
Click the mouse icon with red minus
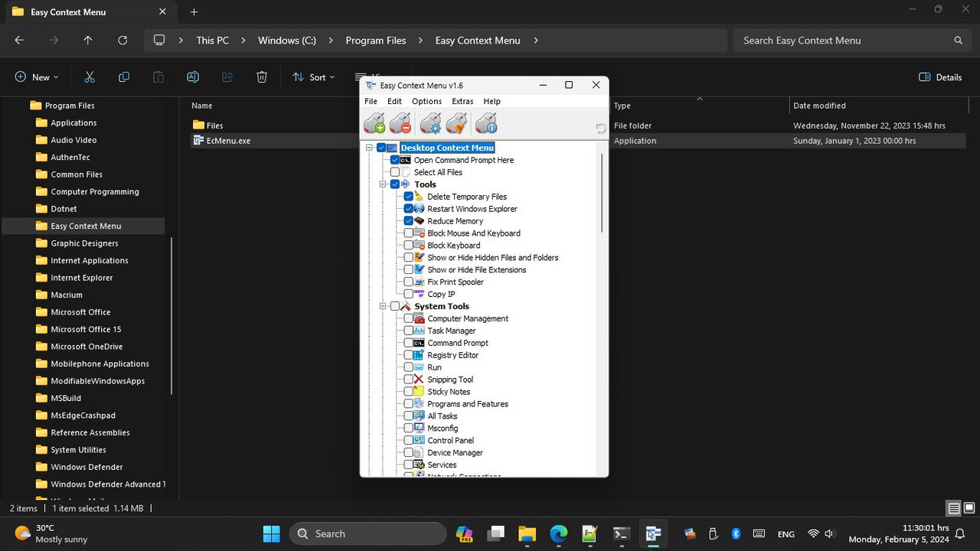pos(400,122)
